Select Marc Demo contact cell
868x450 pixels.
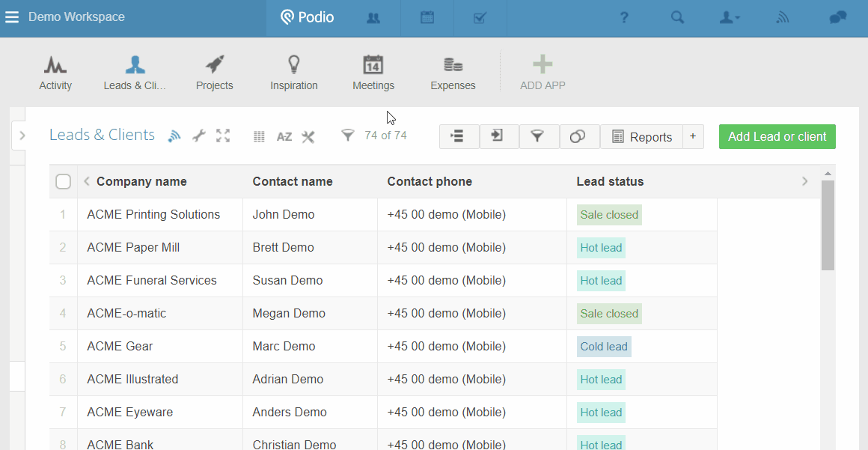[x=310, y=347]
